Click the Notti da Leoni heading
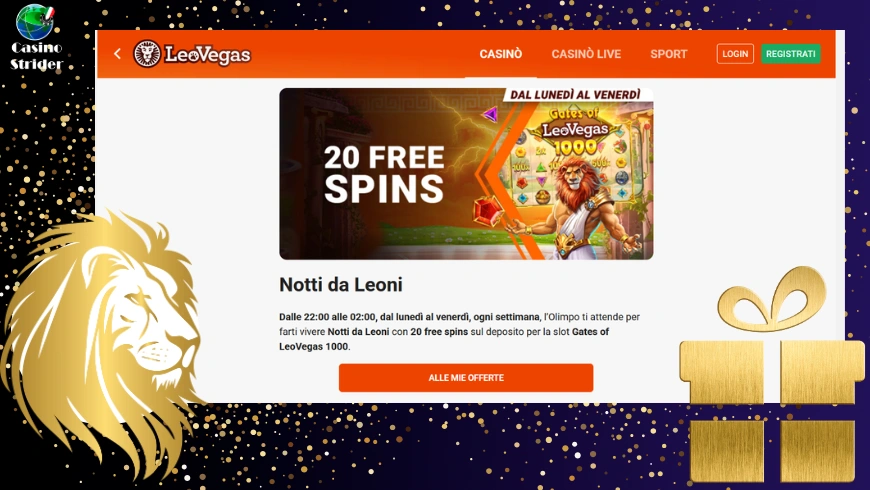 tap(341, 285)
